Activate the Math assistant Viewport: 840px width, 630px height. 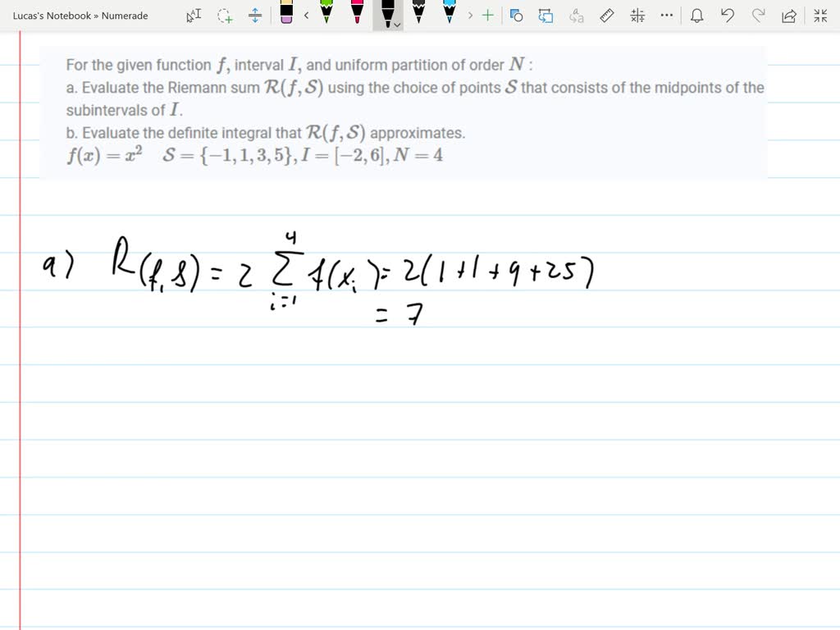pos(637,15)
